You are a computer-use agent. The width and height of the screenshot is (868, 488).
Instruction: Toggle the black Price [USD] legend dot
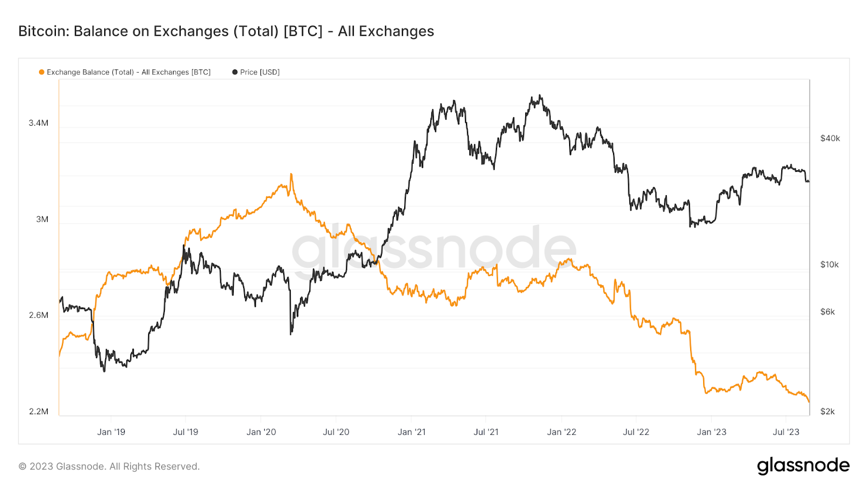point(235,72)
